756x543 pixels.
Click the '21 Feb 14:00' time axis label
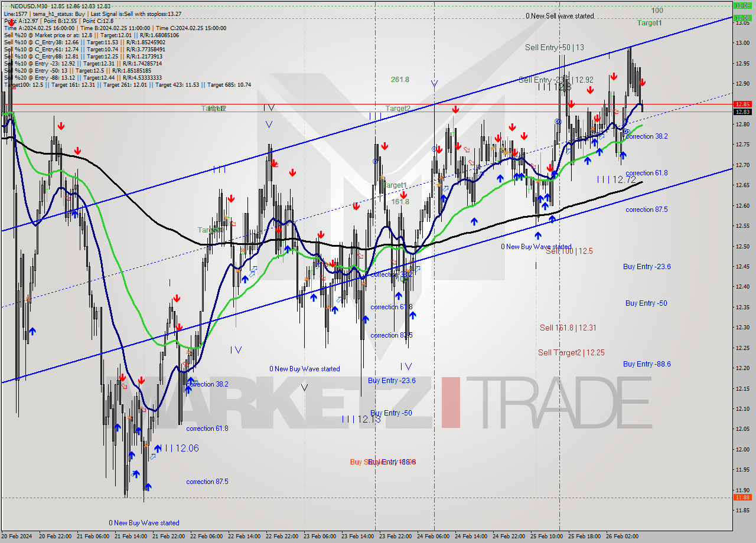pyautogui.click(x=132, y=537)
